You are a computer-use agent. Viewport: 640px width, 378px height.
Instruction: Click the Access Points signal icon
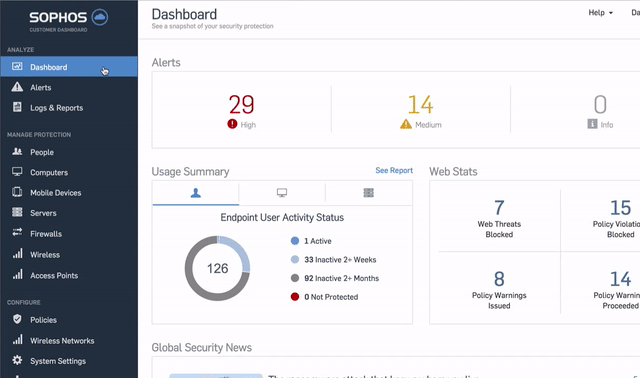tap(18, 274)
